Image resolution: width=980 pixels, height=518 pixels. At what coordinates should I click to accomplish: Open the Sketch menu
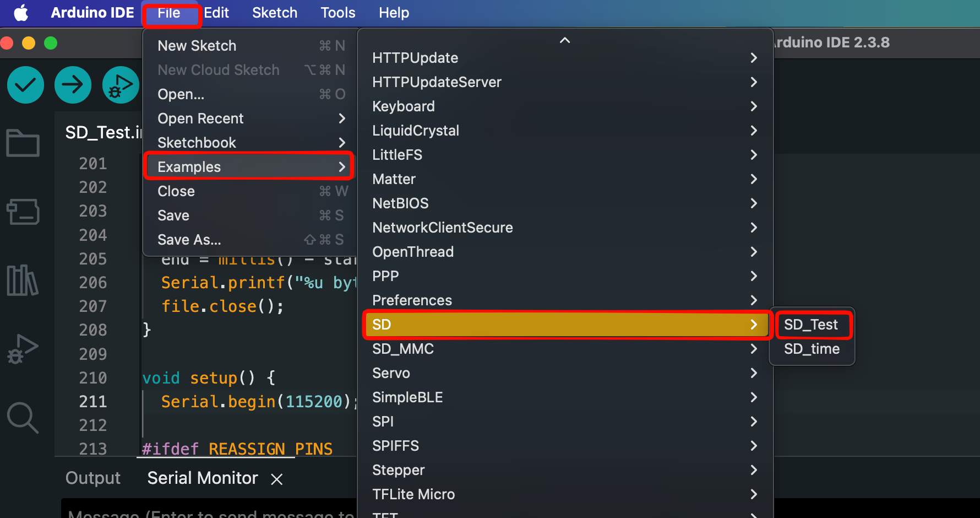click(275, 13)
